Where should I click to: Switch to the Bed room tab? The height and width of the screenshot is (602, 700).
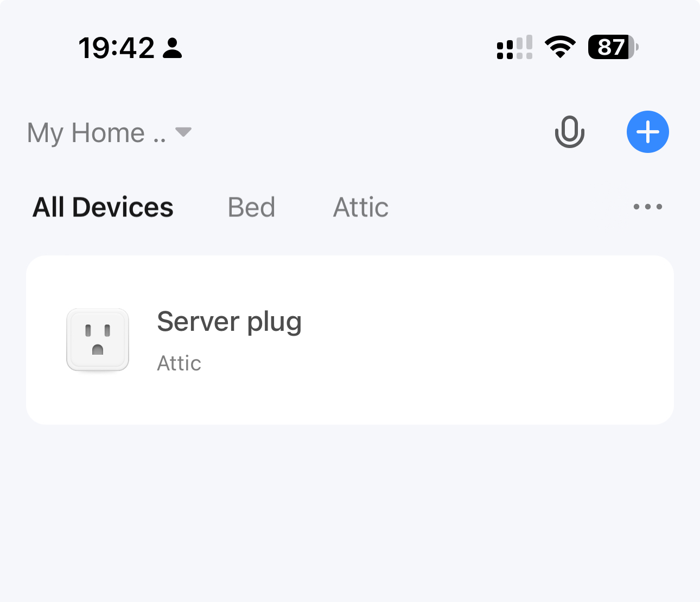pyautogui.click(x=252, y=207)
